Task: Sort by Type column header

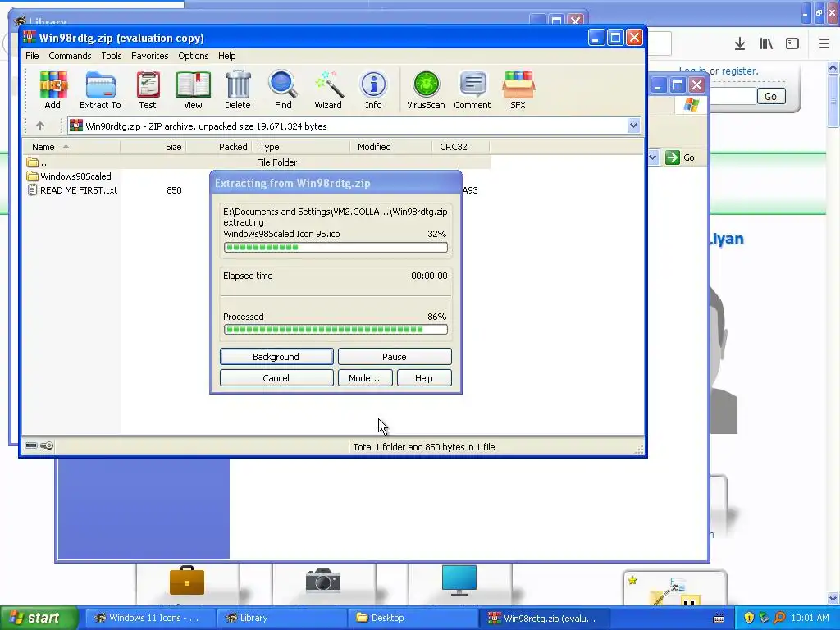Action: click(300, 147)
